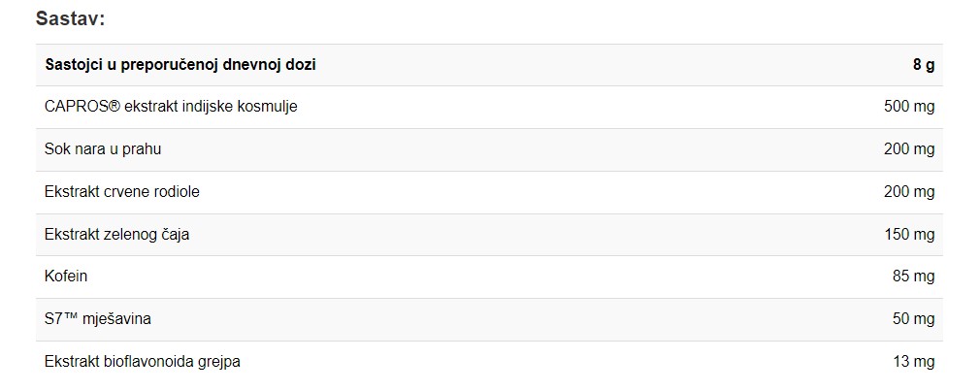Select the Kofein row label
The width and height of the screenshot is (980, 391).
66,277
